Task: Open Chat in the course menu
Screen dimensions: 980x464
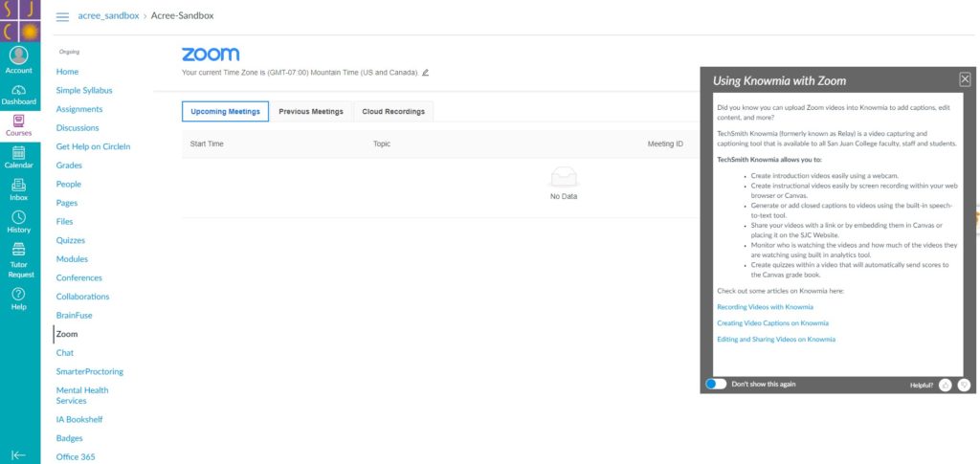Action: (65, 353)
